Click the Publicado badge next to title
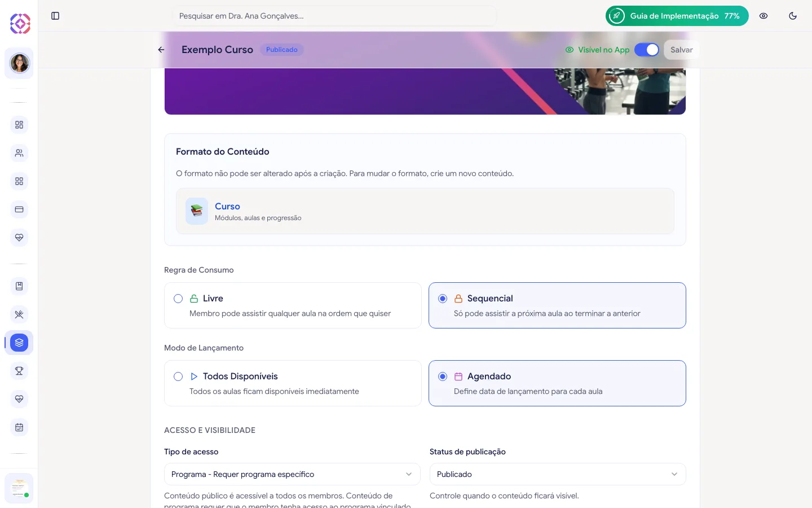The image size is (812, 508). click(x=282, y=50)
